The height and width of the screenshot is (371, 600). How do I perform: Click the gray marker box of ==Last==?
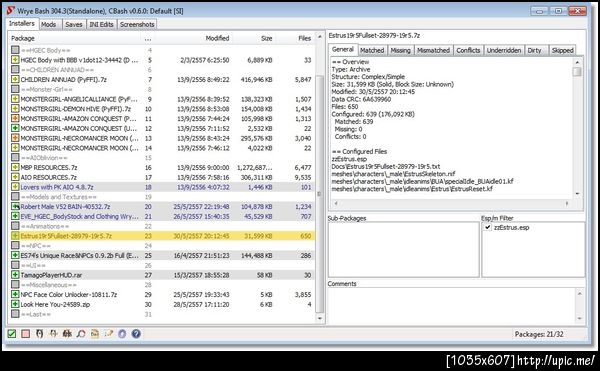[x=15, y=314]
